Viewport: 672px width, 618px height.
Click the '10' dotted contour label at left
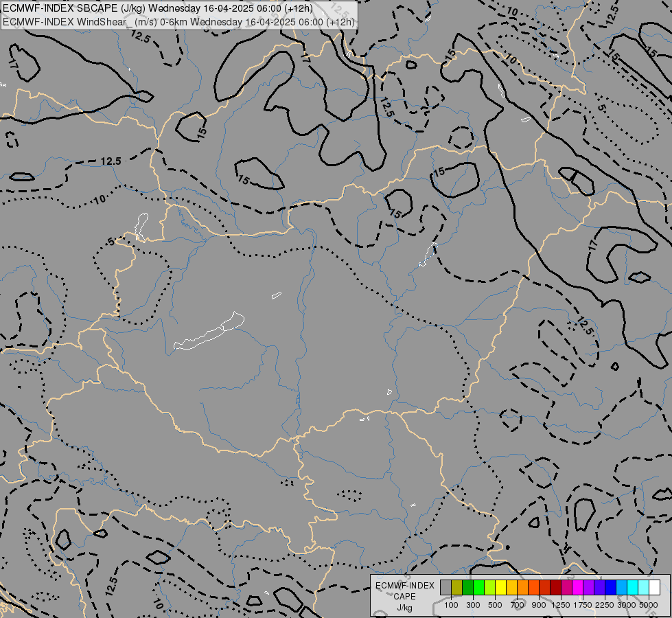pos(100,199)
